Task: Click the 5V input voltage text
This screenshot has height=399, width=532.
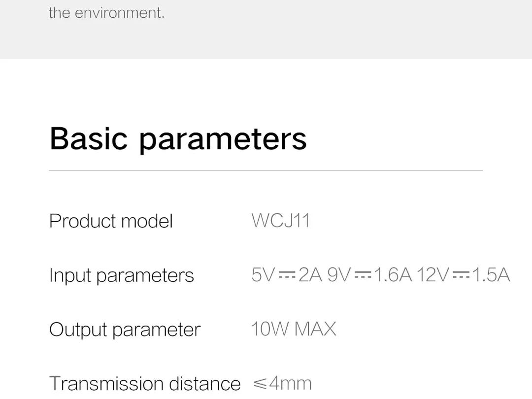Action: [x=262, y=275]
